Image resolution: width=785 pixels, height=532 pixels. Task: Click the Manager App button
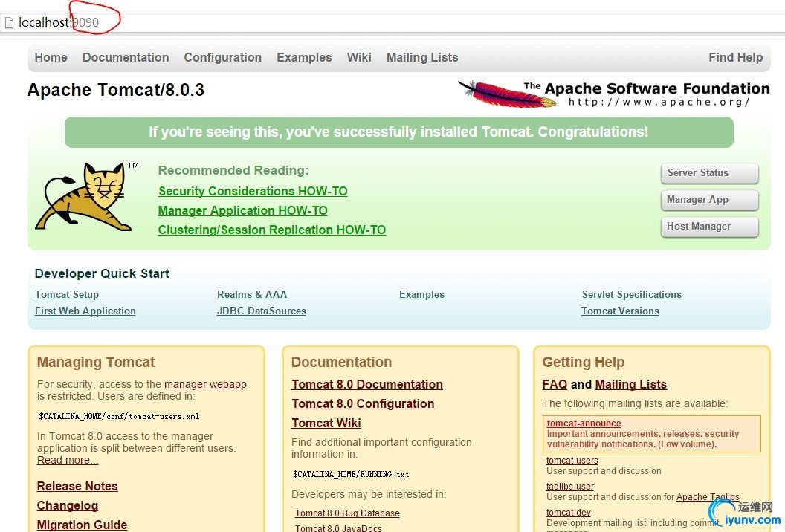(709, 200)
